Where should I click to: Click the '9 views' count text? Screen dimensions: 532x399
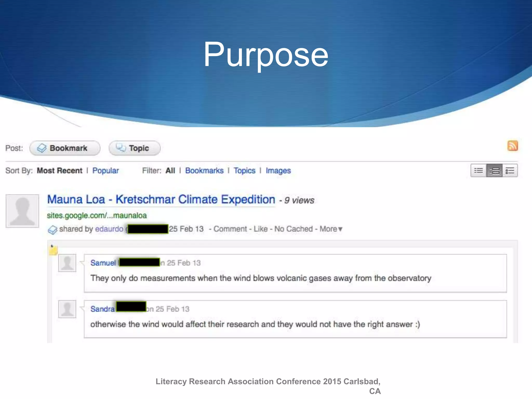(299, 200)
